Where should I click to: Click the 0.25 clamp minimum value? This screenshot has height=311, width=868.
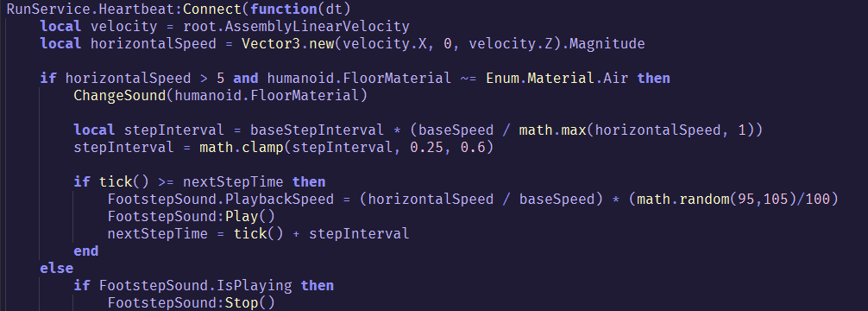pos(427,147)
